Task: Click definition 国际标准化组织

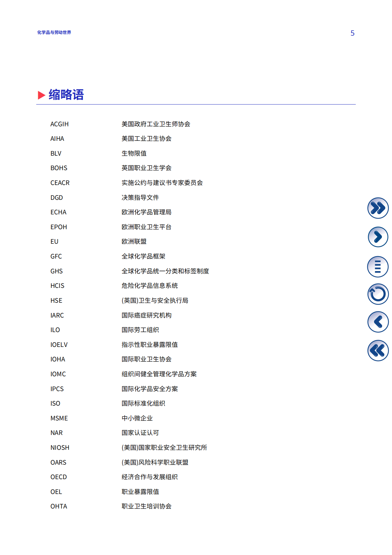Action: pos(144,403)
